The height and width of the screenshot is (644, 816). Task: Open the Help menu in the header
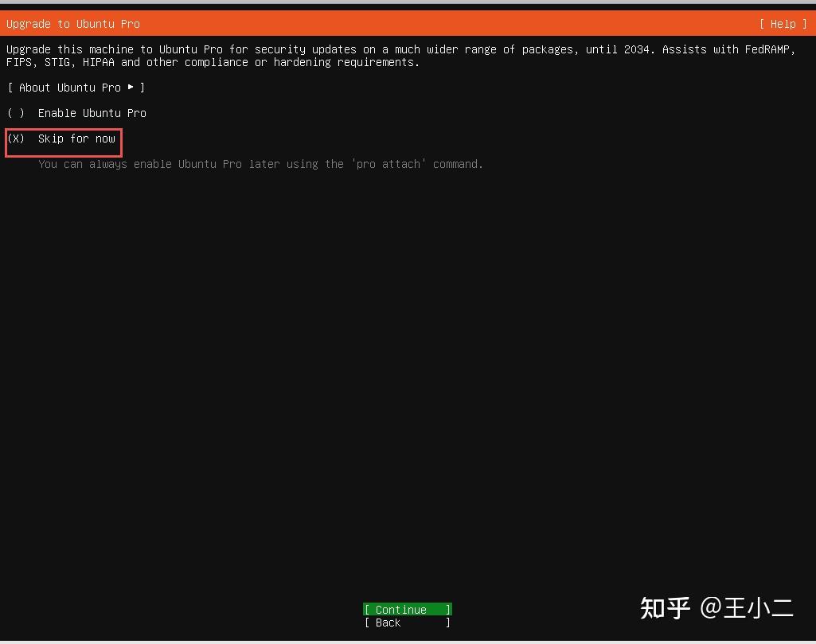tap(783, 24)
